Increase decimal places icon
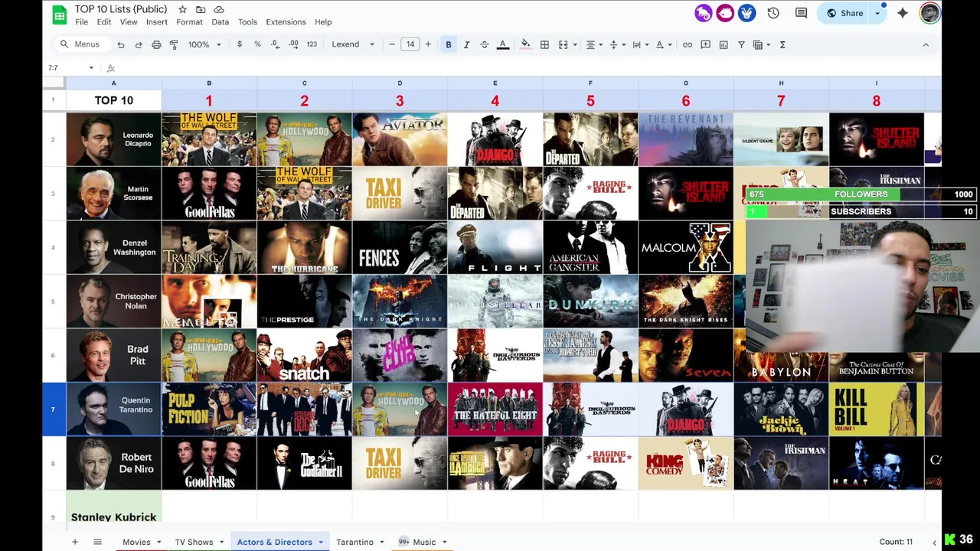This screenshot has width=980, height=551. pyautogui.click(x=293, y=44)
